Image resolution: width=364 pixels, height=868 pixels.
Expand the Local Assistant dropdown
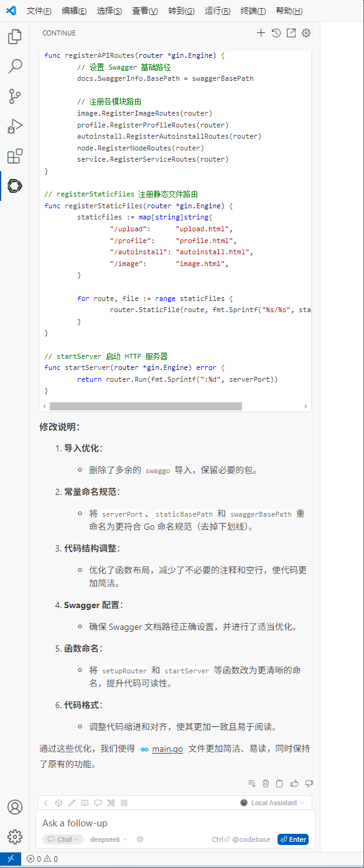pos(273,803)
